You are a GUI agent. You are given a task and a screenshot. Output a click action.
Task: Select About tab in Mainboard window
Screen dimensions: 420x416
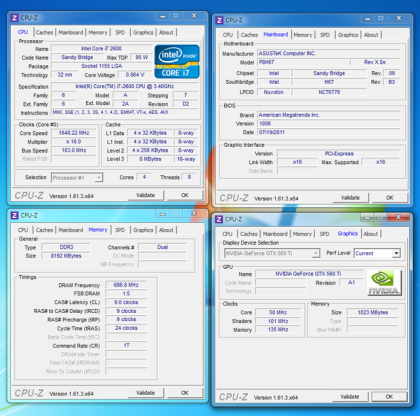(371, 35)
